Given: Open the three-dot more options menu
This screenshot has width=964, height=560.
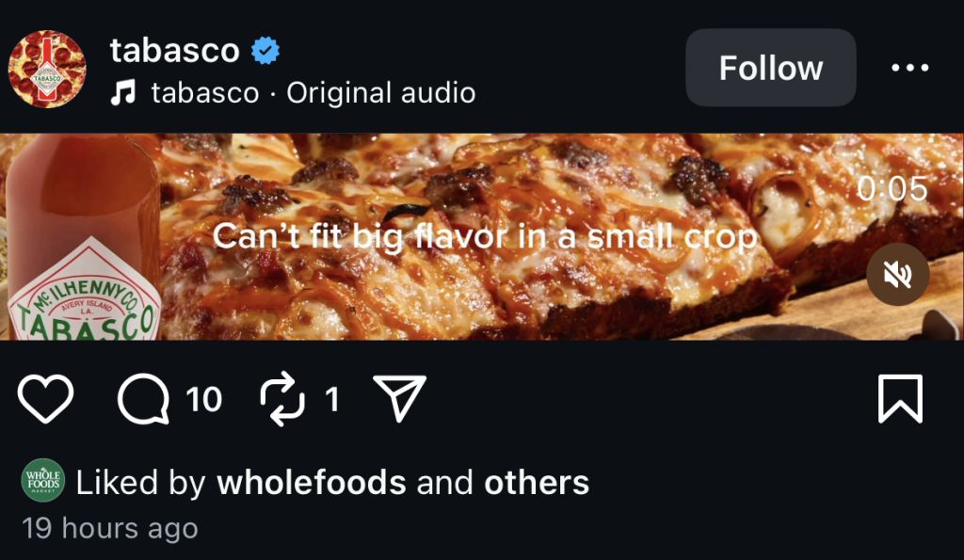Looking at the screenshot, I should tap(909, 69).
